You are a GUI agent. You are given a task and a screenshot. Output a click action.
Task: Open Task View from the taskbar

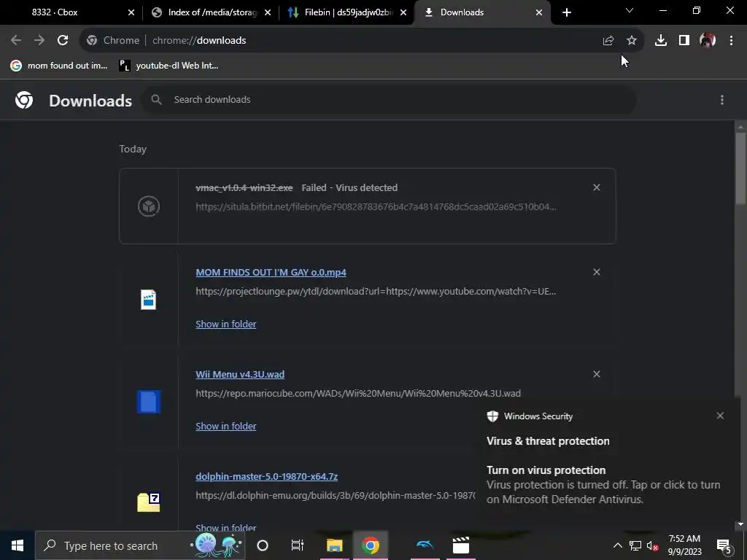(298, 545)
